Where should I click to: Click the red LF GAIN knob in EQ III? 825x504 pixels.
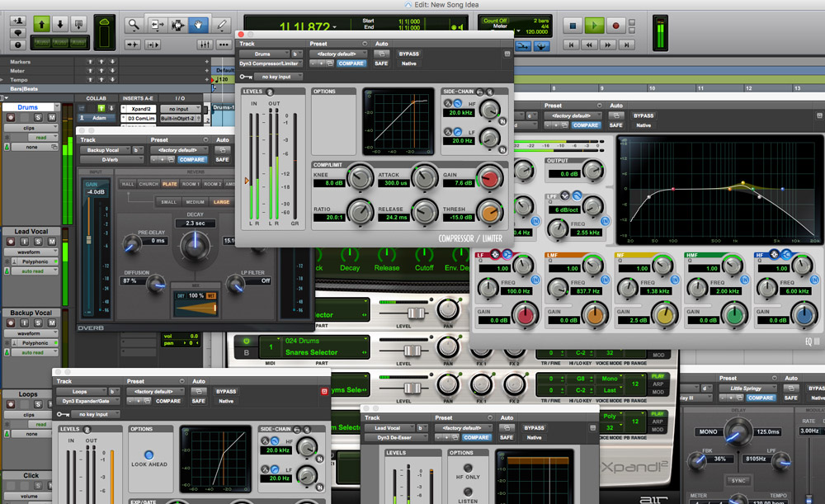coord(525,314)
